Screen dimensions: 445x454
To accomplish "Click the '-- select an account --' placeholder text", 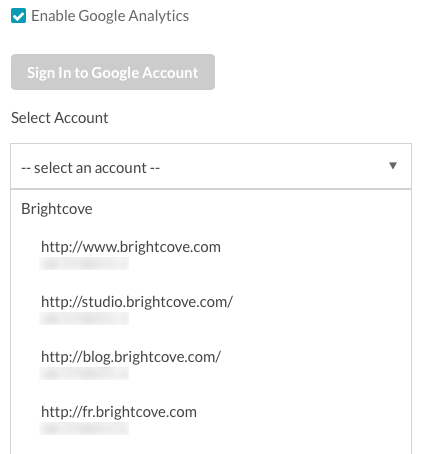I will pyautogui.click(x=90, y=168).
